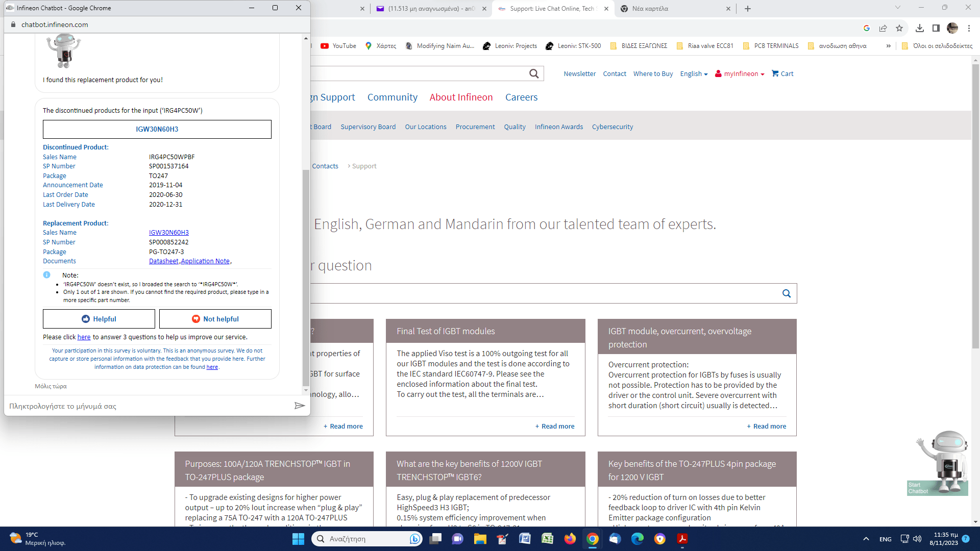The image size is (980, 551).
Task: Open the Community navigation menu
Action: coord(392,97)
